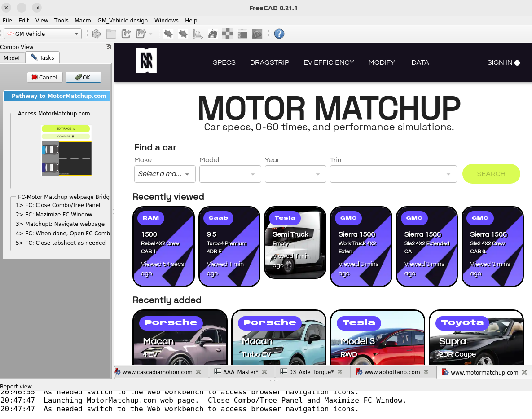Image resolution: width=532 pixels, height=419 pixels.
Task: Expand the Make dropdown
Action: coord(165,174)
